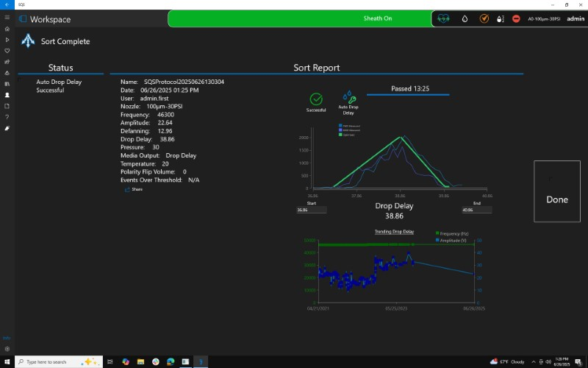This screenshot has height=368, width=588.
Task: Click the Sort Report section header
Action: [317, 68]
